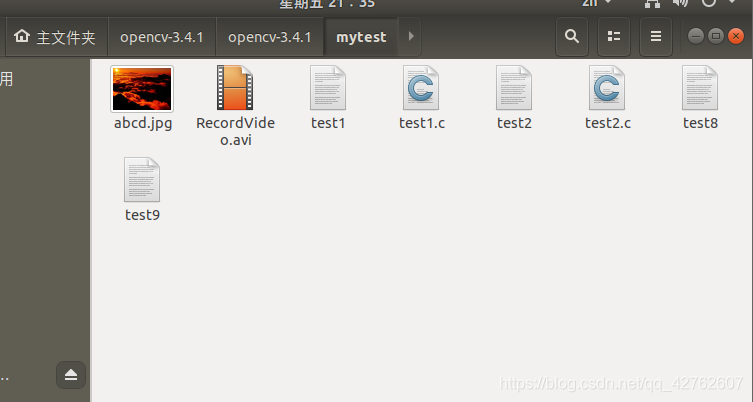Close the file manager window
The width and height of the screenshot is (753, 402).
point(736,36)
